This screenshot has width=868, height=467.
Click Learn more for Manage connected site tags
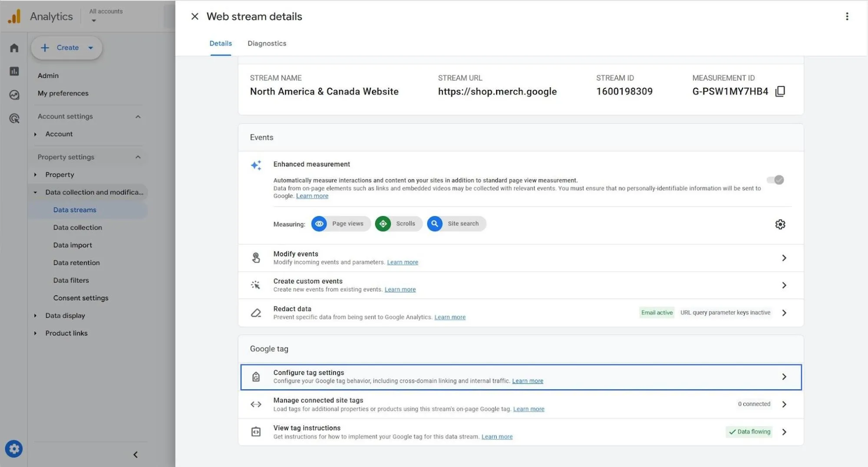tap(528, 409)
